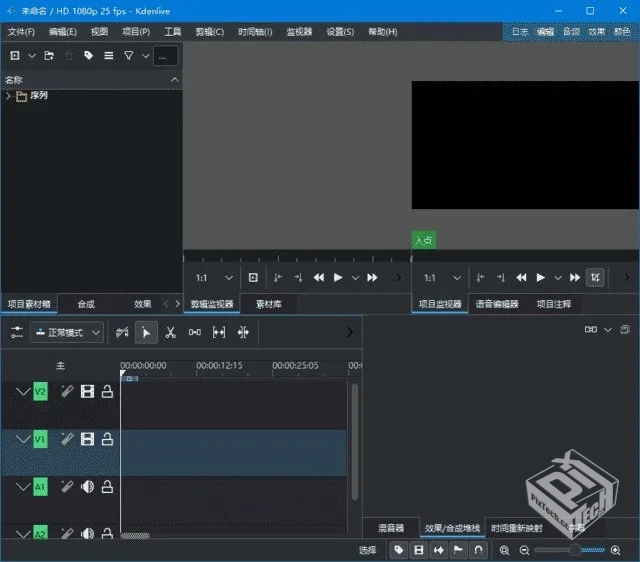Open clip monitor 1:1 zoom dropdown
This screenshot has width=640, height=562.
(x=214, y=278)
